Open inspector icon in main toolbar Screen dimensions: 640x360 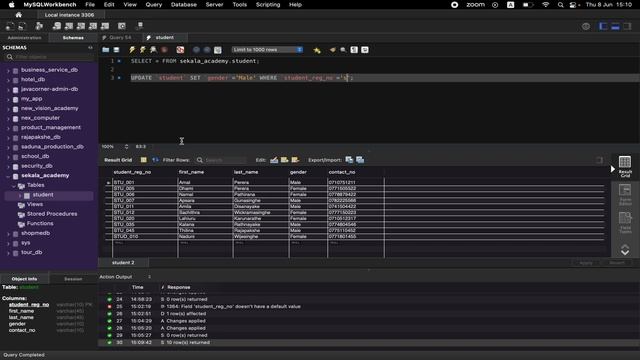pyautogui.click(x=39, y=26)
